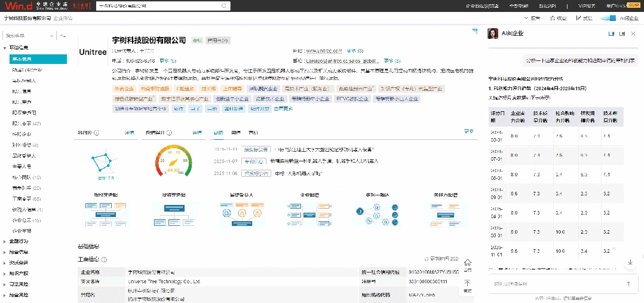644x303 pixels.
Task: Click the 专精特新小巨人企业 tag
Action: pyautogui.click(x=396, y=99)
